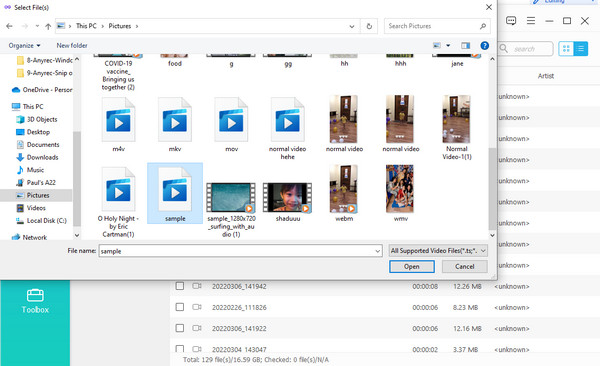The image size is (600, 366).
Task: Check the box for 20220226_111826
Action: 179,307
